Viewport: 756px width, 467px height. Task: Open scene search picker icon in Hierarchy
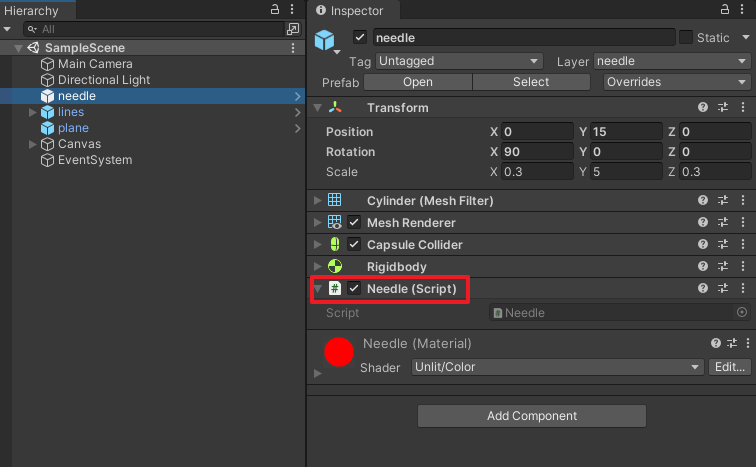[293, 29]
